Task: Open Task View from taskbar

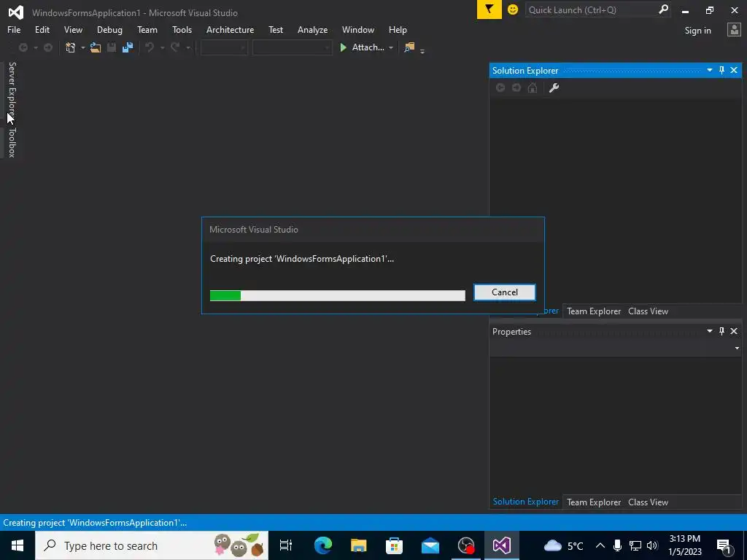Action: [286, 545]
